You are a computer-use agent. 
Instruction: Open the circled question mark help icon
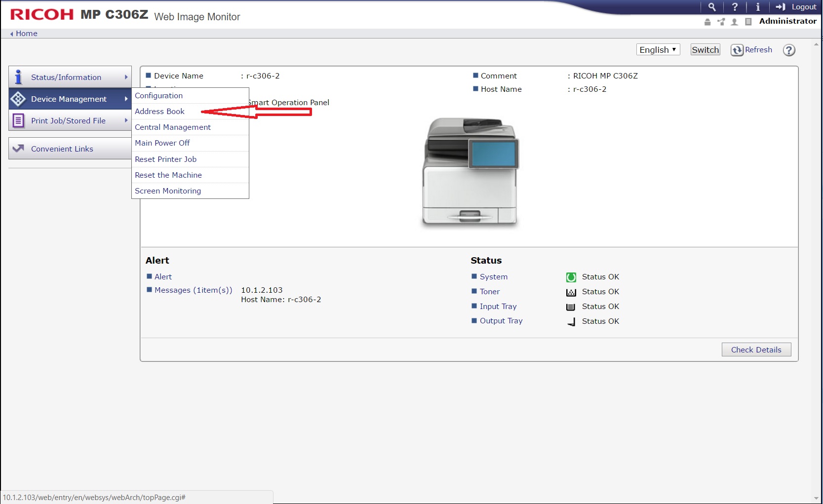[x=789, y=50]
